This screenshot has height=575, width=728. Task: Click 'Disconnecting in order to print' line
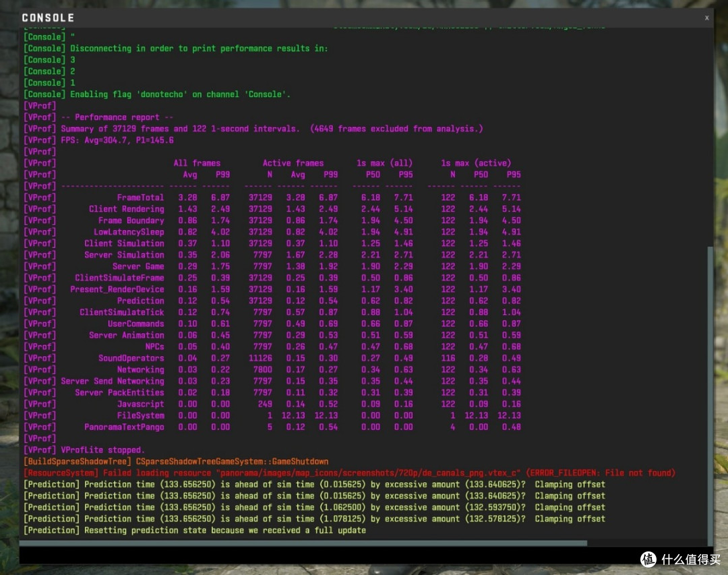coord(175,49)
